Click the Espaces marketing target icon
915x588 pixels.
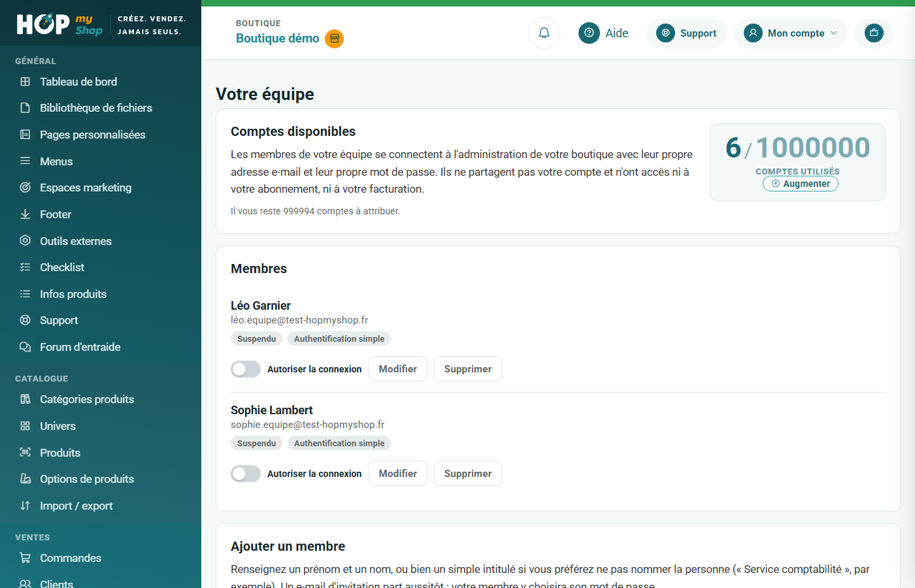(25, 188)
